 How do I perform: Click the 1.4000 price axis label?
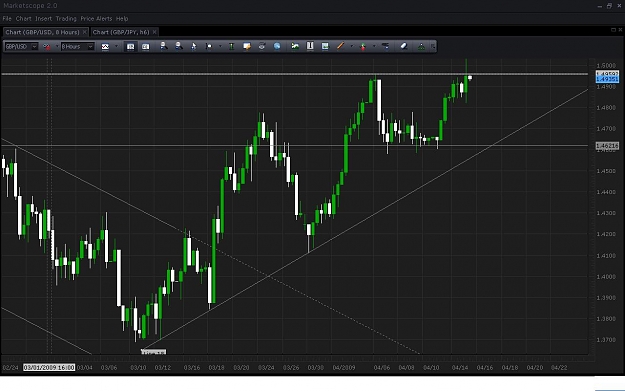point(606,277)
